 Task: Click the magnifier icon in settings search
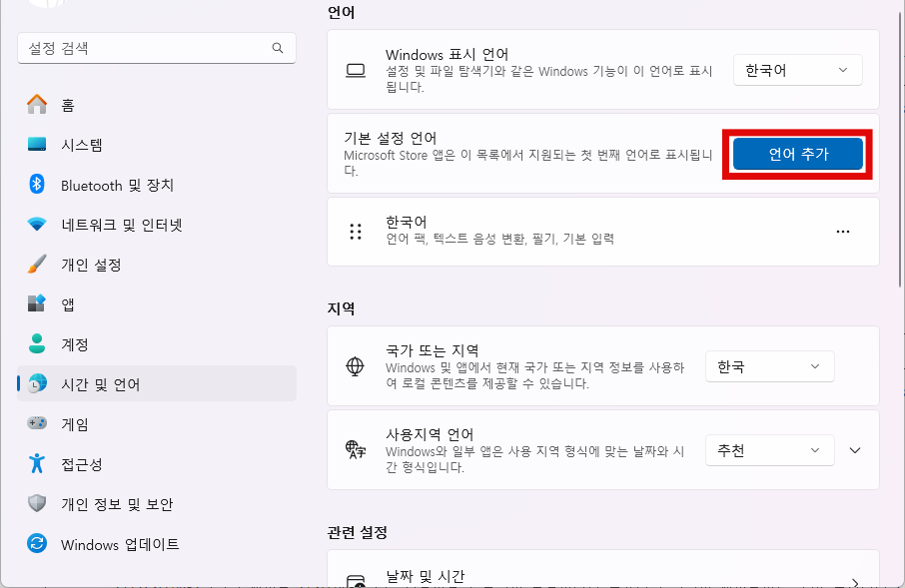(278, 48)
